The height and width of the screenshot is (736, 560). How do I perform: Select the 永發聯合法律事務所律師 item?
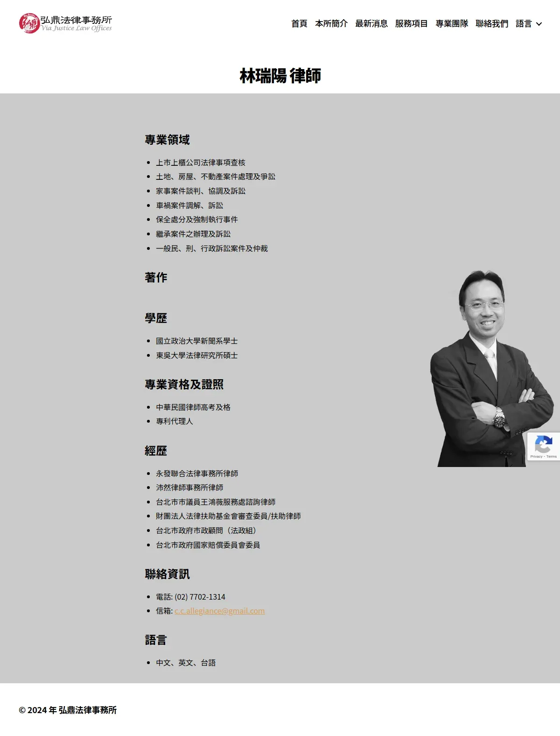(197, 474)
